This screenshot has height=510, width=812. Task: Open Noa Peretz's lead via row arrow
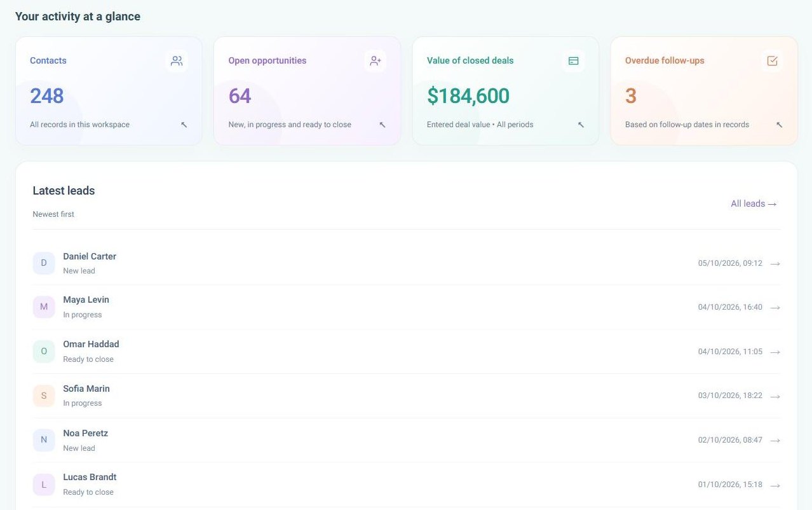(775, 440)
